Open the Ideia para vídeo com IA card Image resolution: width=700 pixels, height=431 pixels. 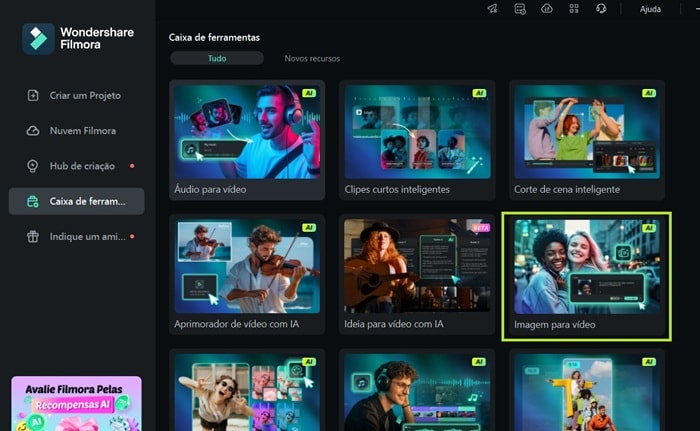[417, 275]
